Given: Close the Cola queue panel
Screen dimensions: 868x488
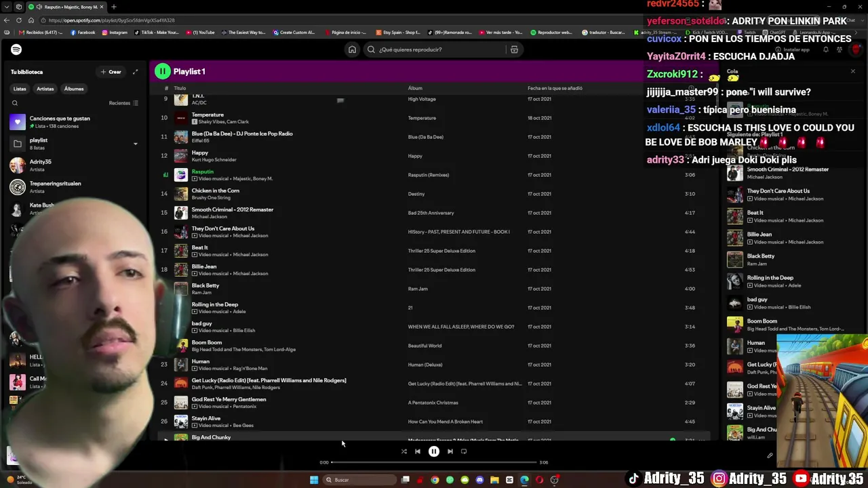Looking at the screenshot, I should (x=853, y=71).
